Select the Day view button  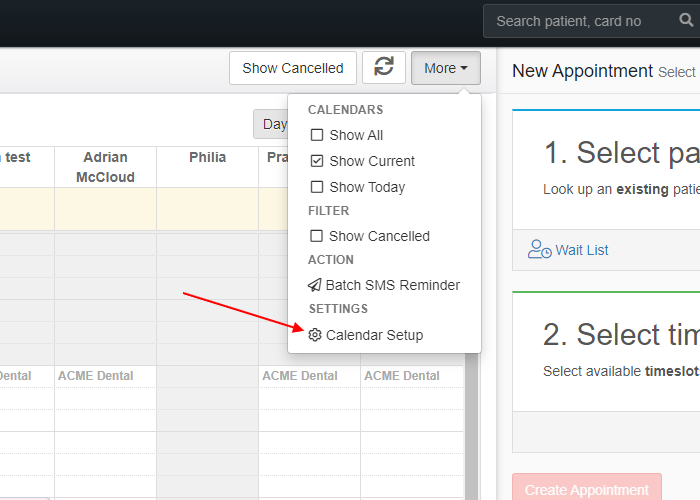[272, 124]
